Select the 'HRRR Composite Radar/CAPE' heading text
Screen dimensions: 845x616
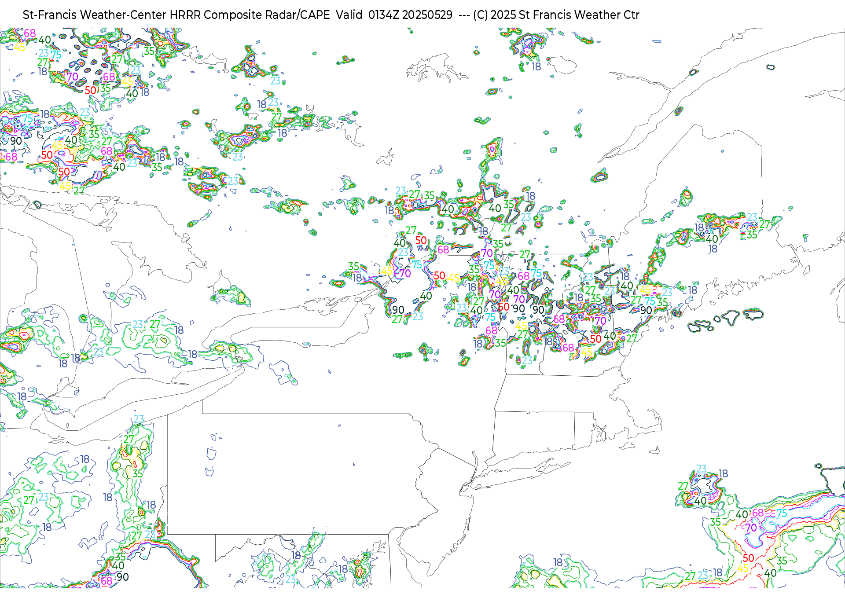250,15
